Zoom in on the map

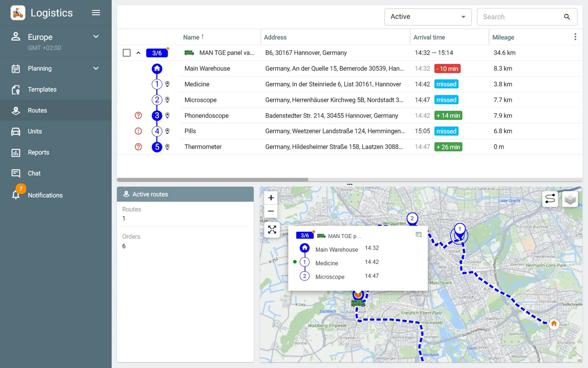click(271, 198)
